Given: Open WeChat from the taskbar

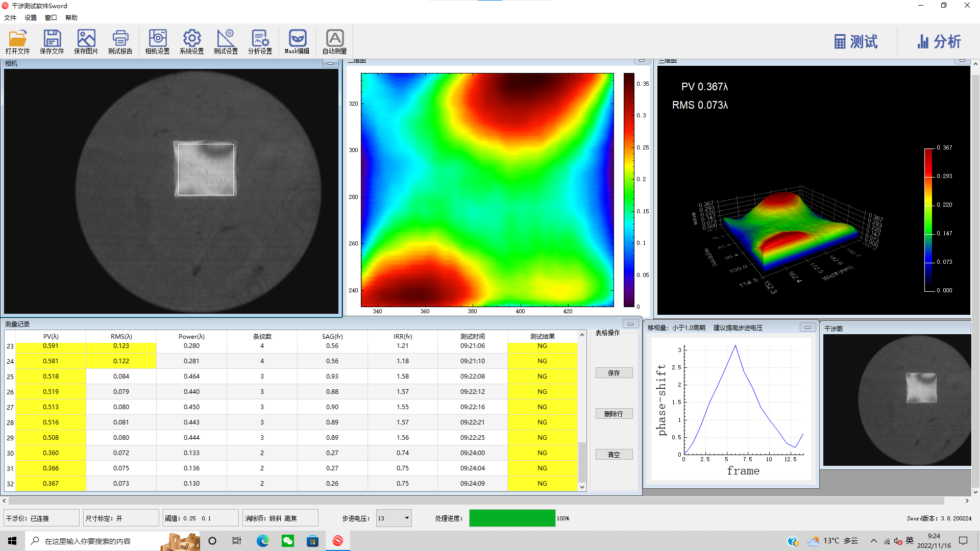Looking at the screenshot, I should 288,541.
